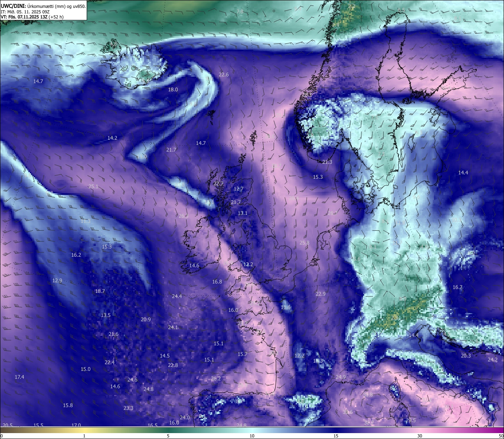The image size is (504, 439).
Task: Click the 22.6 value east of Iceland
Action: click(224, 74)
